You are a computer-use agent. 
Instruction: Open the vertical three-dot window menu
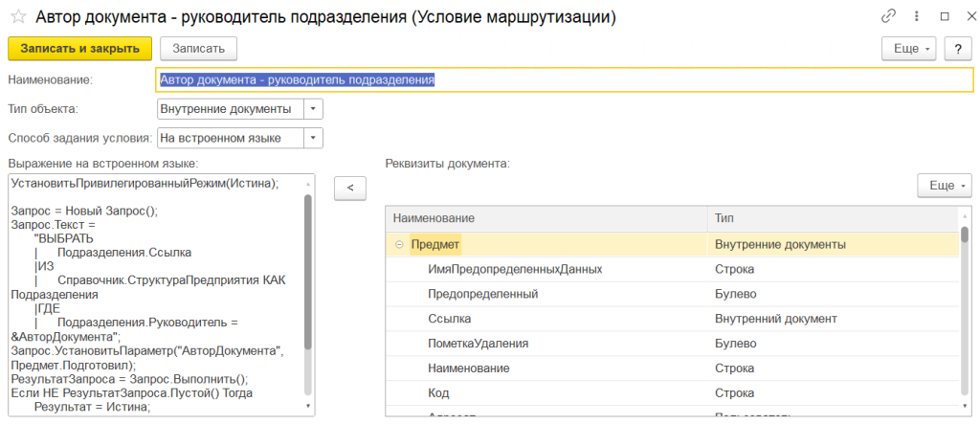pyautogui.click(x=917, y=17)
